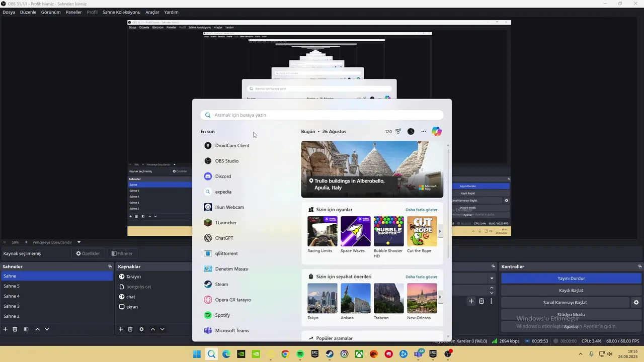
Task: Delete selected source with Kaynaklar trash icon
Action: pos(130,329)
